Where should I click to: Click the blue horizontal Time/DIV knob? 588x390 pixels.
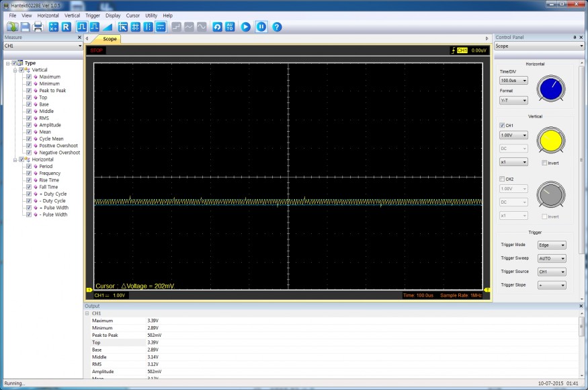point(551,88)
